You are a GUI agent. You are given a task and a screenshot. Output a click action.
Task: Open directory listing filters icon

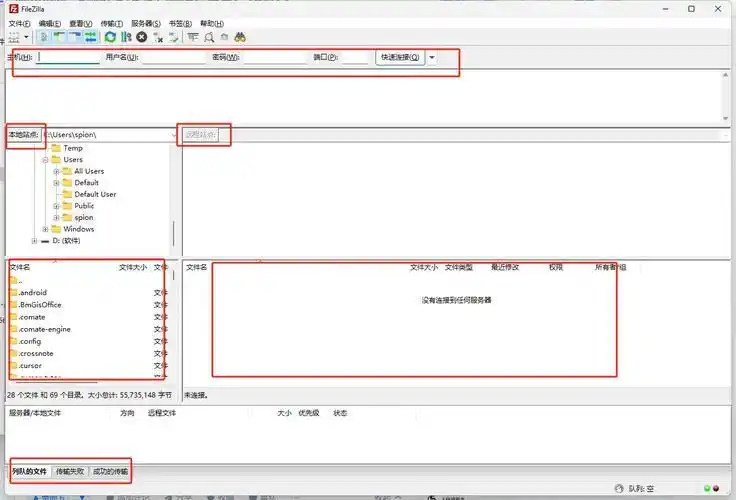point(193,37)
